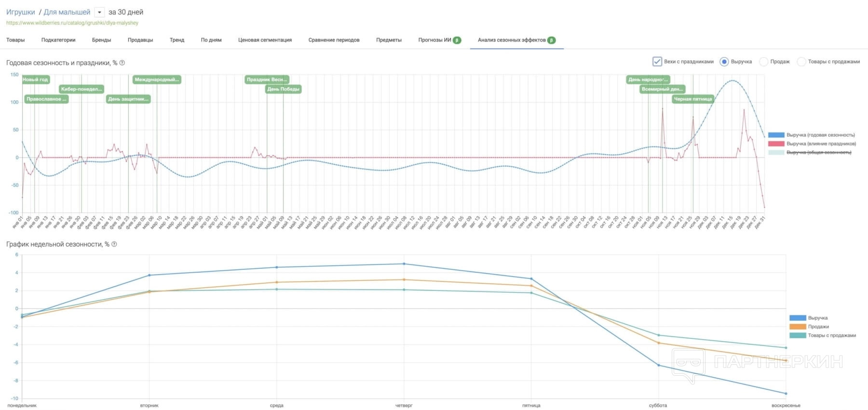Click the Для малышей breadcrumb link
This screenshot has height=410, width=868.
point(67,12)
